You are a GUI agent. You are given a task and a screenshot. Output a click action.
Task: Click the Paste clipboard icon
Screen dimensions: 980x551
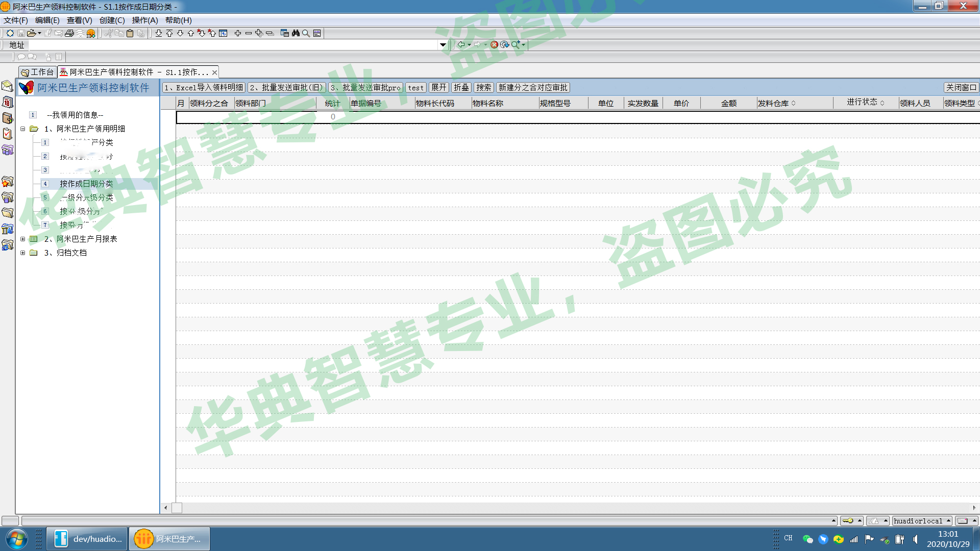click(x=130, y=33)
